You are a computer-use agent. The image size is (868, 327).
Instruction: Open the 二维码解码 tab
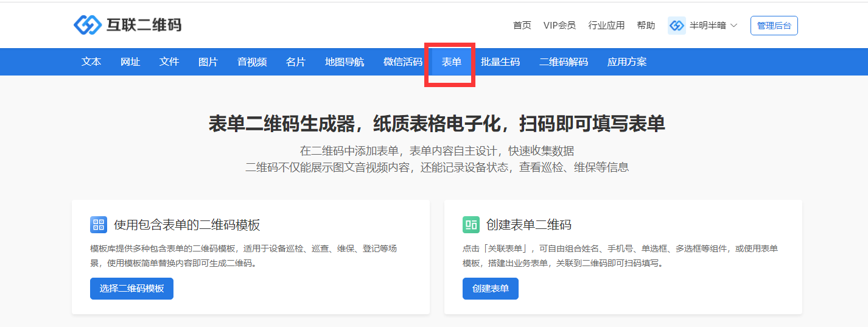pyautogui.click(x=564, y=62)
